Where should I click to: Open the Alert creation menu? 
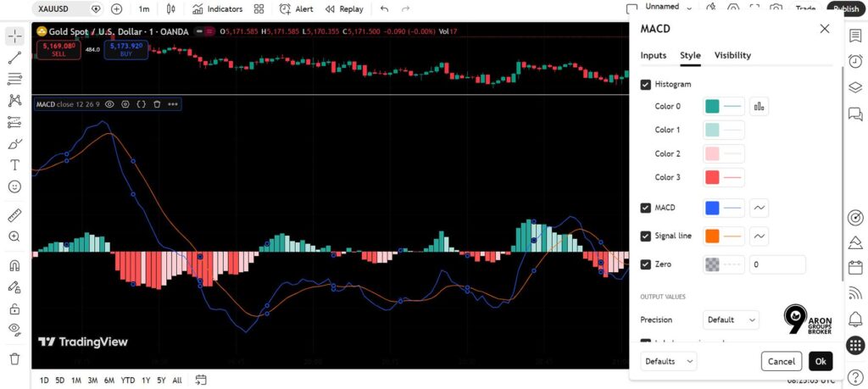[x=296, y=8]
